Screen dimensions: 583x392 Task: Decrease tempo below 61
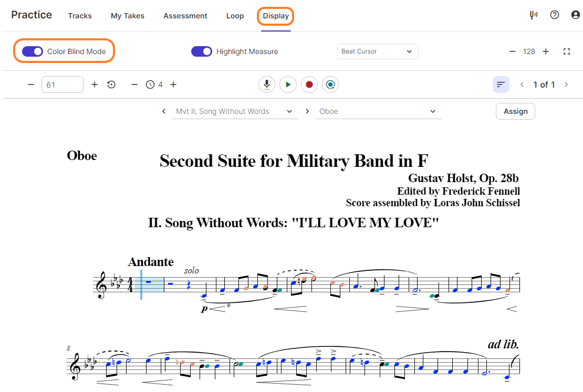point(31,84)
